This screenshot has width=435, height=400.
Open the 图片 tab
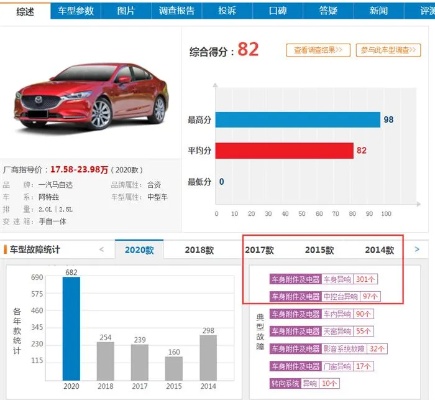click(126, 11)
